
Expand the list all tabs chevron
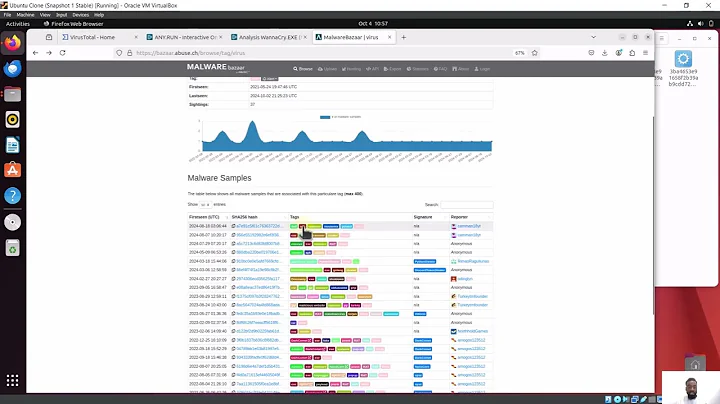coord(593,37)
